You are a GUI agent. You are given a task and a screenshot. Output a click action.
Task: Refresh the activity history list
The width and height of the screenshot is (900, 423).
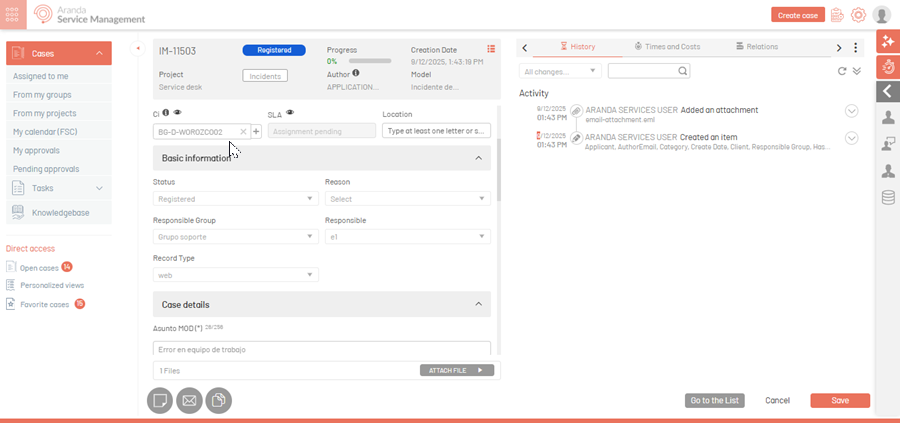[x=842, y=71]
